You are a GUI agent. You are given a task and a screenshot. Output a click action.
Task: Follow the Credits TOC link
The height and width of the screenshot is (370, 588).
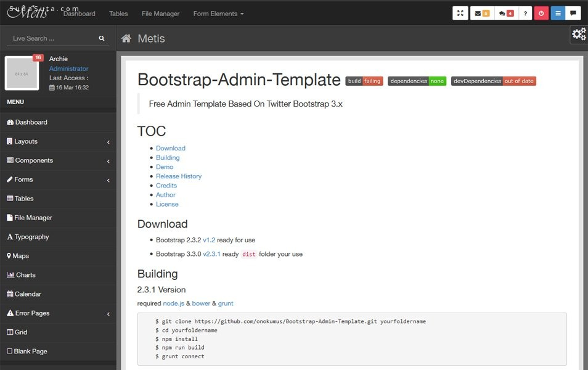click(x=166, y=186)
